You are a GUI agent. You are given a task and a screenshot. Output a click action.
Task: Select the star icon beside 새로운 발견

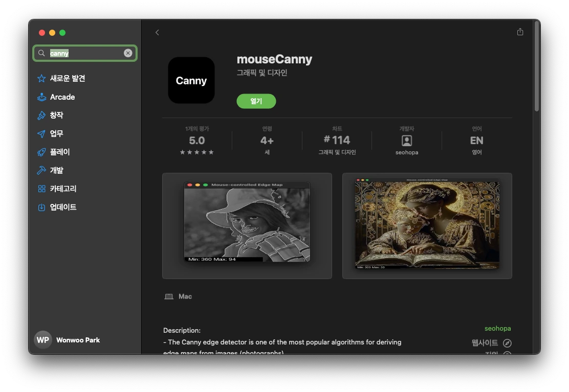41,78
